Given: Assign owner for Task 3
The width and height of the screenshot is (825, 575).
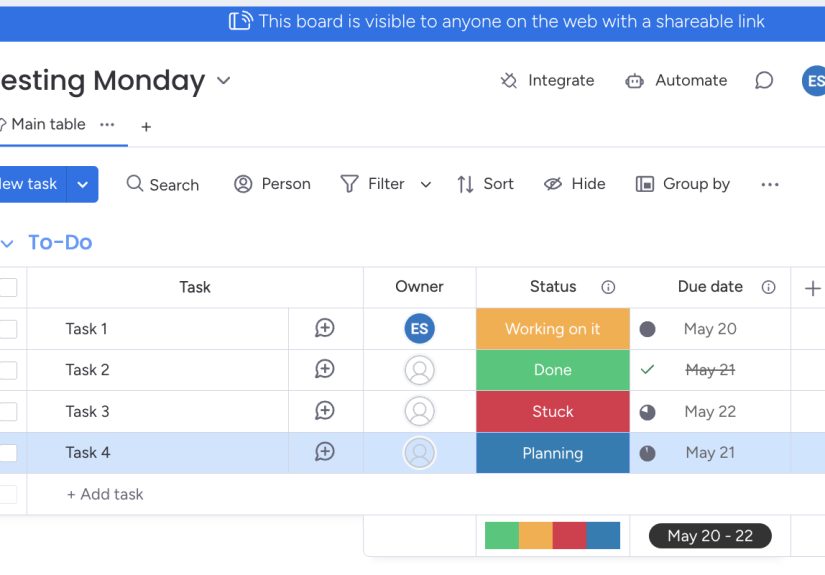Looking at the screenshot, I should 419,411.
